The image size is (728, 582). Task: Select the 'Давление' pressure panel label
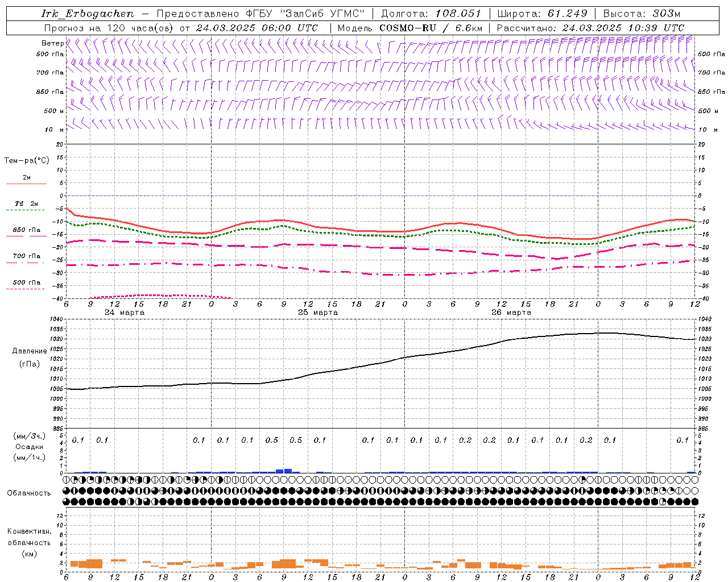30,351
